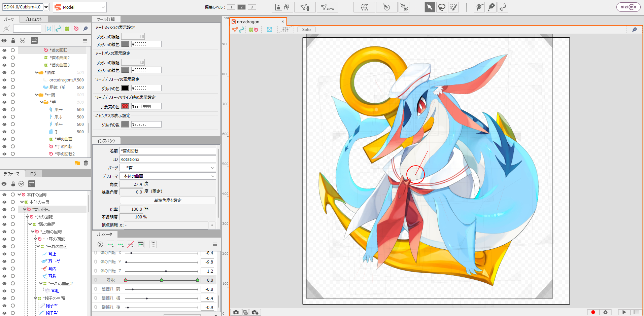This screenshot has width=644, height=316.
Task: Set edit level to 3
Action: [251, 7]
